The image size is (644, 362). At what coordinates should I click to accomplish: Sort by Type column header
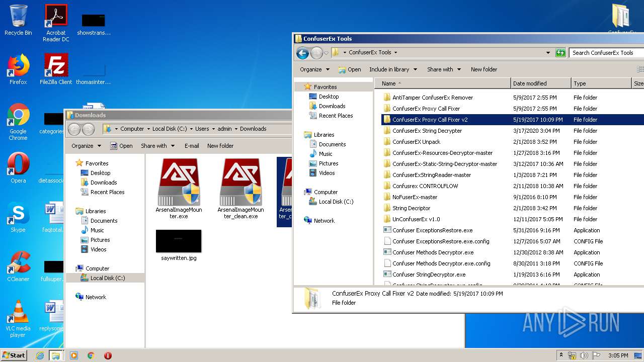601,83
